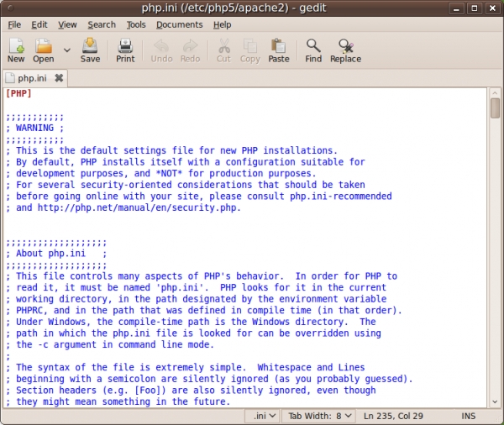Open Find with magnifier icon
The image size is (504, 425).
tap(313, 50)
